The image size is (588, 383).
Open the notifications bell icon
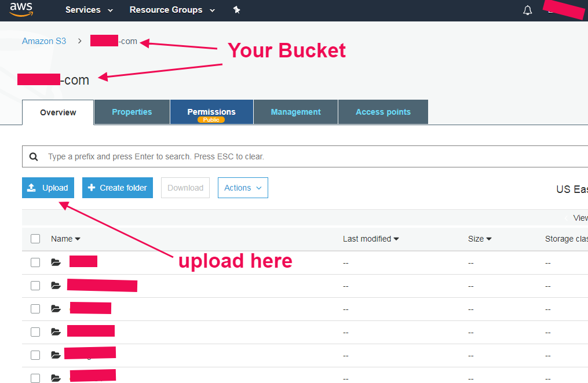[527, 10]
